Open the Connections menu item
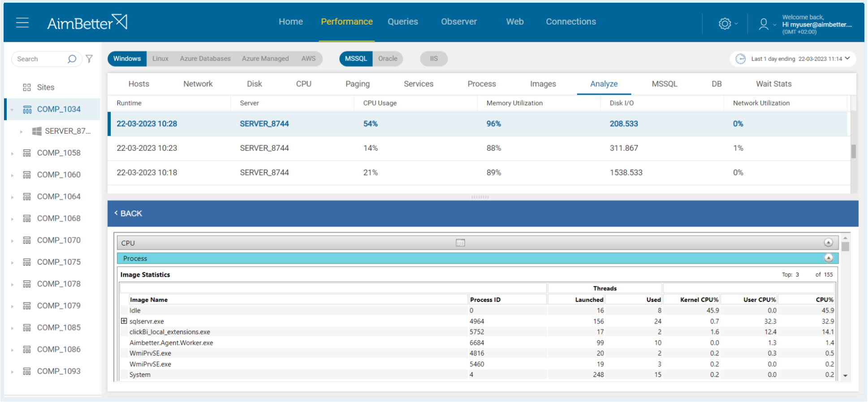The image size is (868, 402). [571, 22]
